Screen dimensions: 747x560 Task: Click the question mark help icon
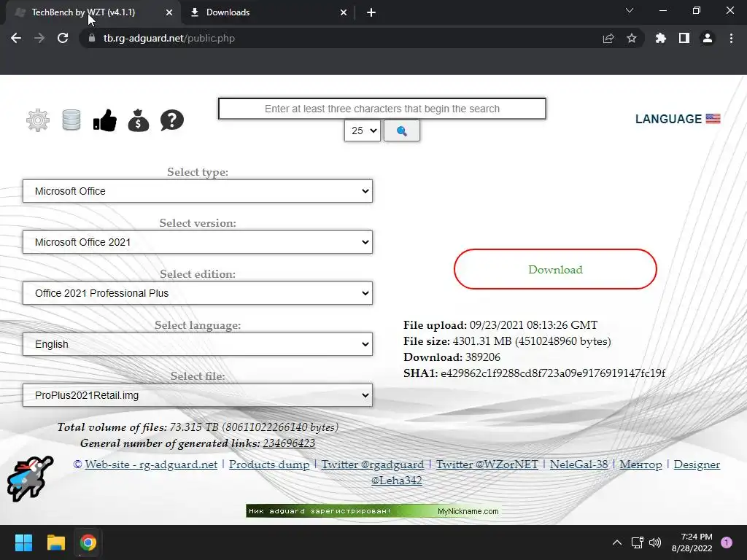(x=172, y=120)
